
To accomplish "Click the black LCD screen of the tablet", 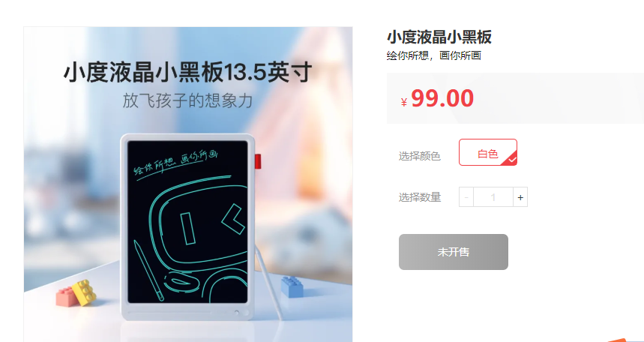I will pos(187,222).
